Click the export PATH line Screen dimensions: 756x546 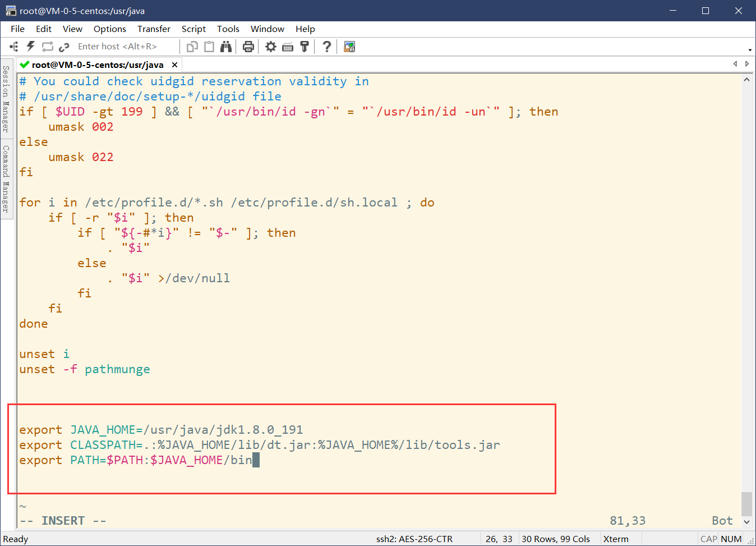[136, 460]
